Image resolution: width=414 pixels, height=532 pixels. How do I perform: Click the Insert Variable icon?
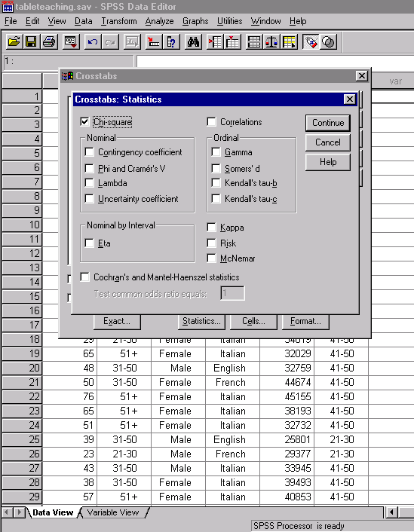pos(233,42)
